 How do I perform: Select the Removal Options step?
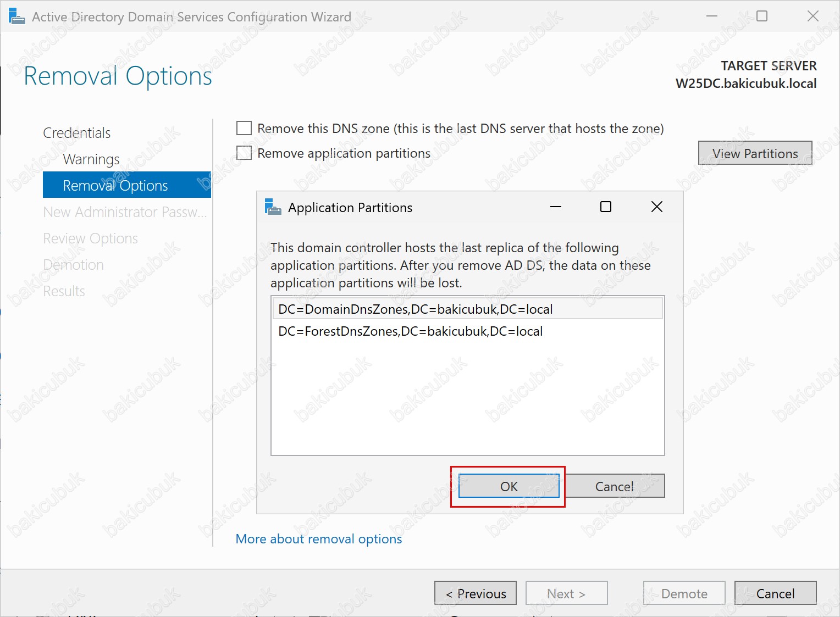(x=127, y=185)
